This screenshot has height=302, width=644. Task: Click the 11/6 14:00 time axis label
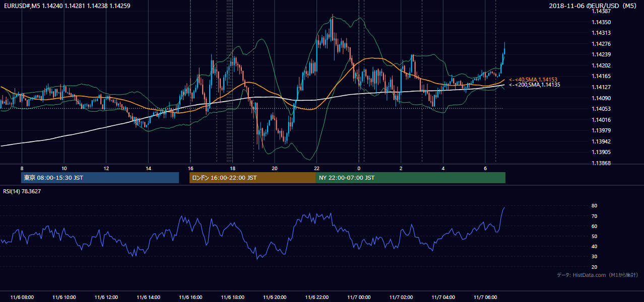pos(148,297)
